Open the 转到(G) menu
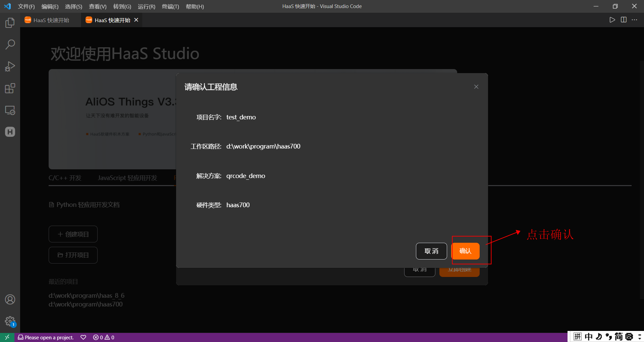 [122, 6]
